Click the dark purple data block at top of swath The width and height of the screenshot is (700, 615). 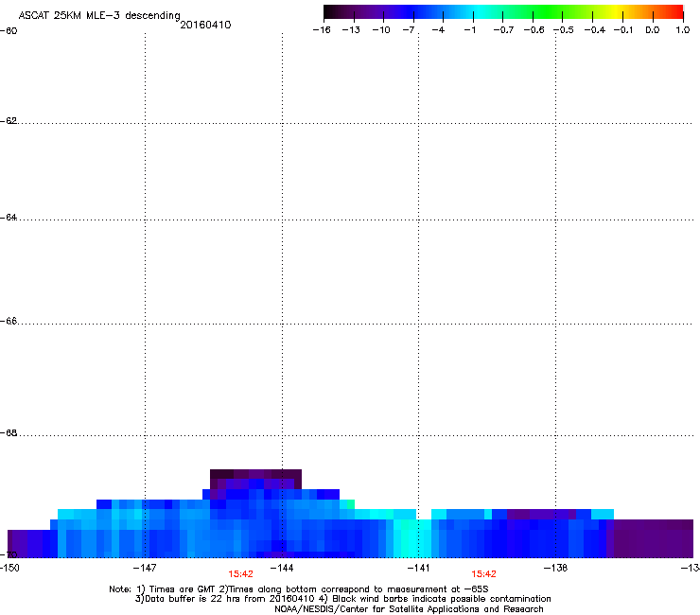click(255, 479)
